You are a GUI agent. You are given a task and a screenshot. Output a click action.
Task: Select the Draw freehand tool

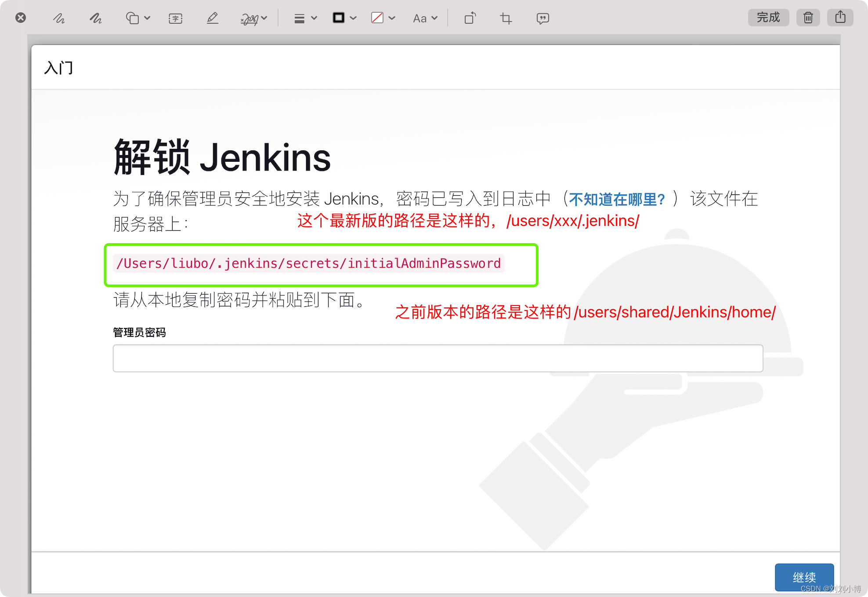(x=95, y=18)
